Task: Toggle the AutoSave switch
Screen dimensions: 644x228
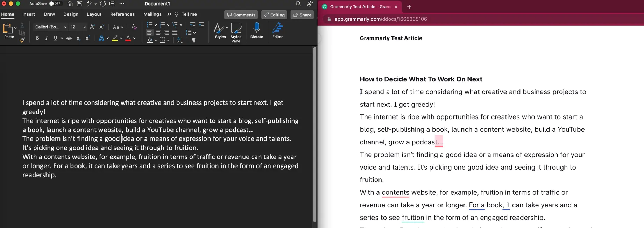Action: point(55,4)
